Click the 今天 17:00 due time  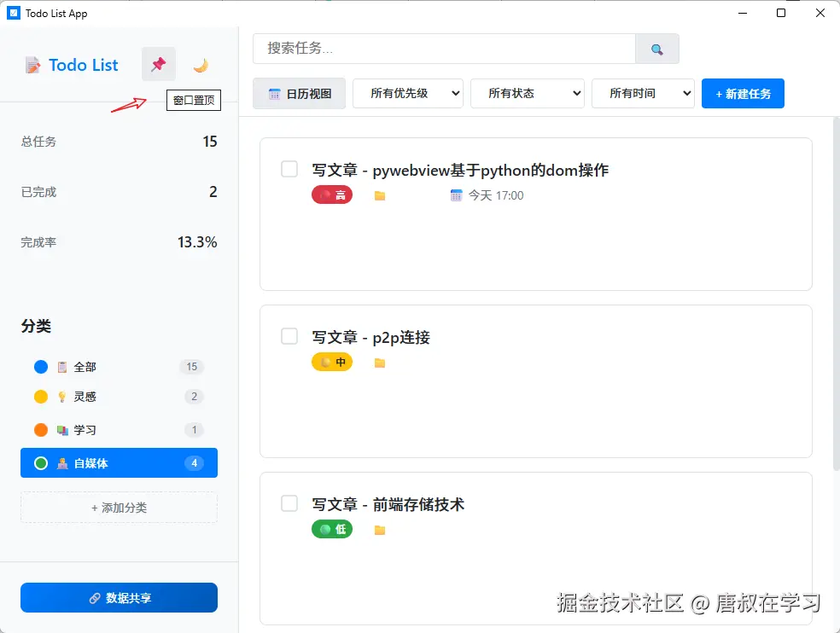click(x=496, y=195)
